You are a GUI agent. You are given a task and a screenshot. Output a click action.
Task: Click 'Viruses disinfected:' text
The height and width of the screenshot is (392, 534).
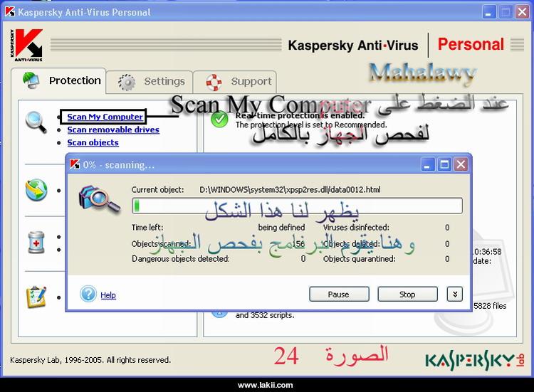(x=356, y=227)
